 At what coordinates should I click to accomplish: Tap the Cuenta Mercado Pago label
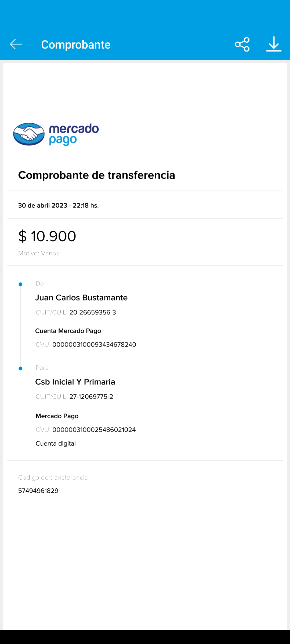coord(68,331)
